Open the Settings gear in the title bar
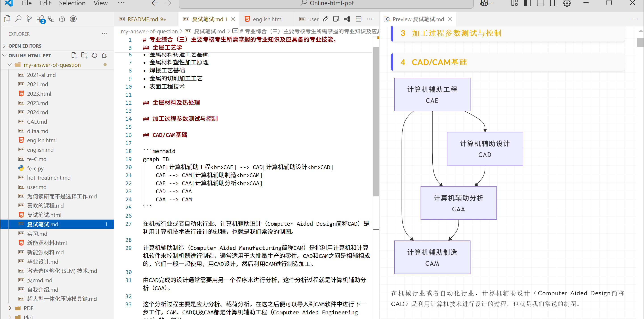 pyautogui.click(x=566, y=3)
